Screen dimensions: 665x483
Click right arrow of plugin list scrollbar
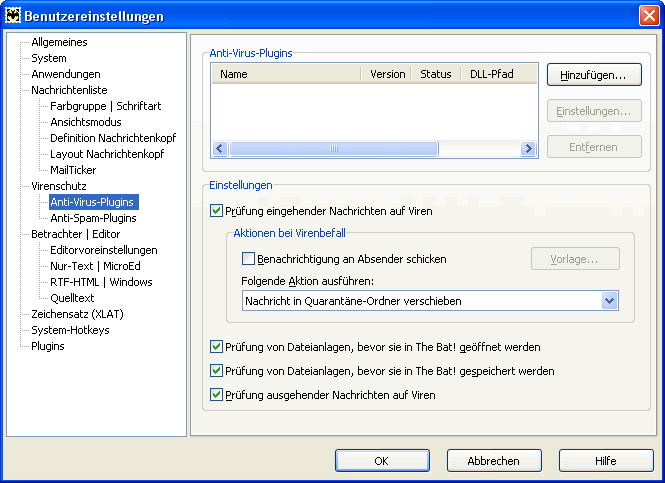[528, 148]
